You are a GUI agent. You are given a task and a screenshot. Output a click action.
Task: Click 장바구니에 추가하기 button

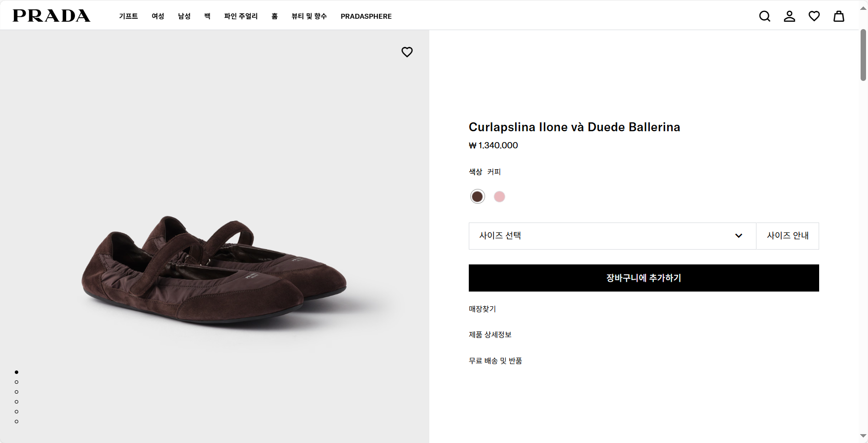tap(643, 278)
